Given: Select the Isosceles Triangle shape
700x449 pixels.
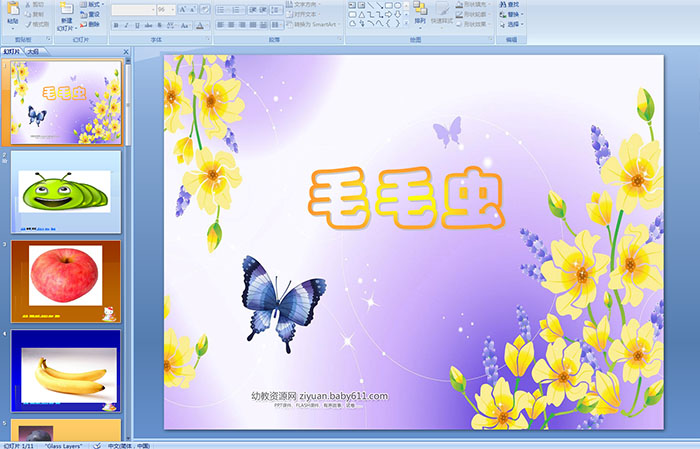Looking at the screenshot, I should click(362, 15).
